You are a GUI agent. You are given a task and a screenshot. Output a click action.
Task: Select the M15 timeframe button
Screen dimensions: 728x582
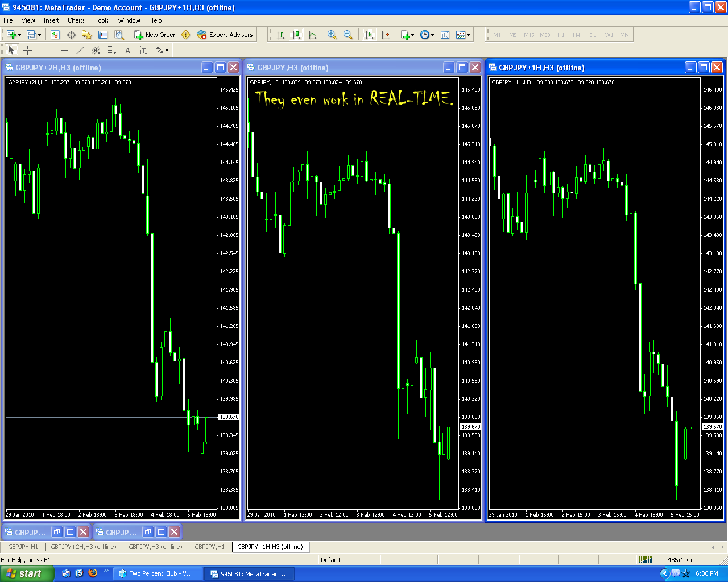[529, 35]
